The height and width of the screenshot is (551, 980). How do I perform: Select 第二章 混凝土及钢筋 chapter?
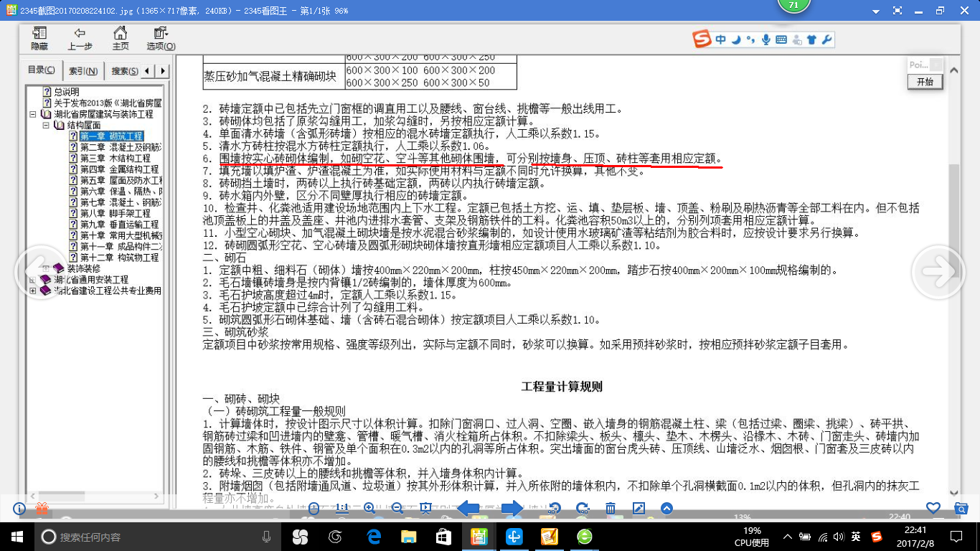pyautogui.click(x=121, y=147)
